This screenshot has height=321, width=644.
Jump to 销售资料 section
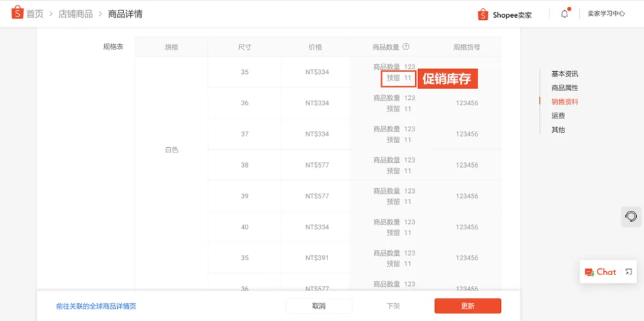tap(565, 102)
